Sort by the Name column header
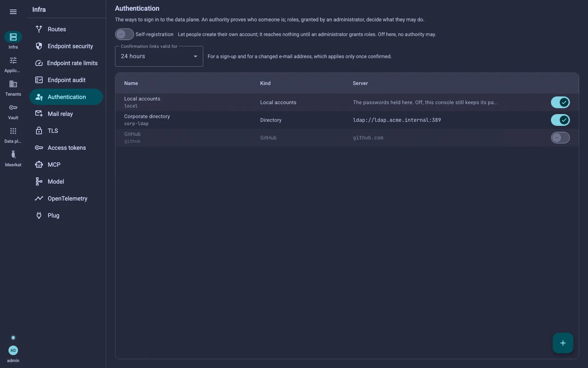The height and width of the screenshot is (368, 588). tap(131, 83)
